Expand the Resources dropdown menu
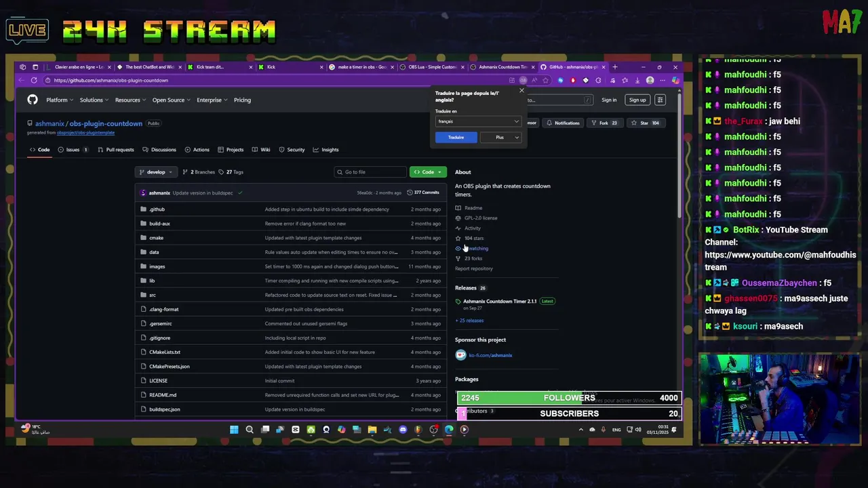This screenshot has width=868, height=488. [x=130, y=100]
